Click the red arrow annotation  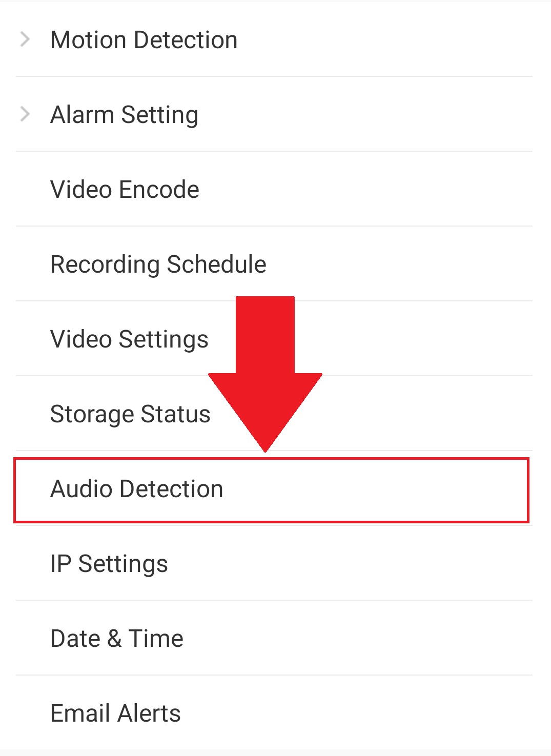(265, 374)
